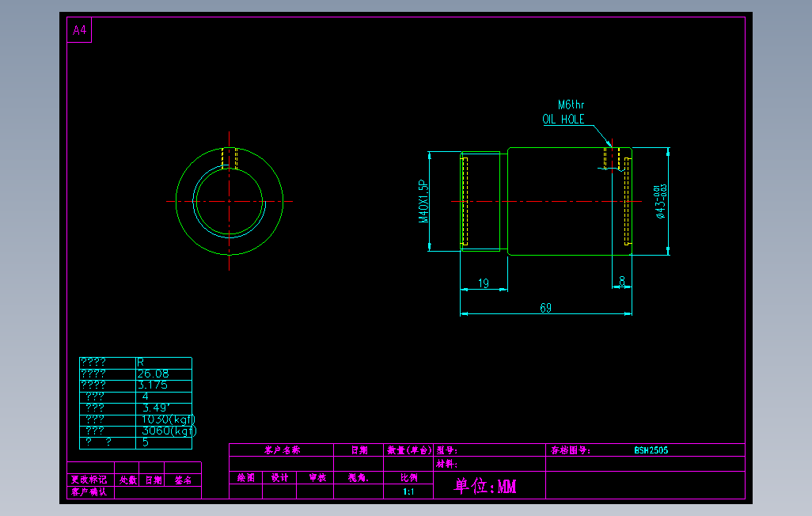This screenshot has width=812, height=516.
Task: Select the 型号: label
Action: point(446,450)
